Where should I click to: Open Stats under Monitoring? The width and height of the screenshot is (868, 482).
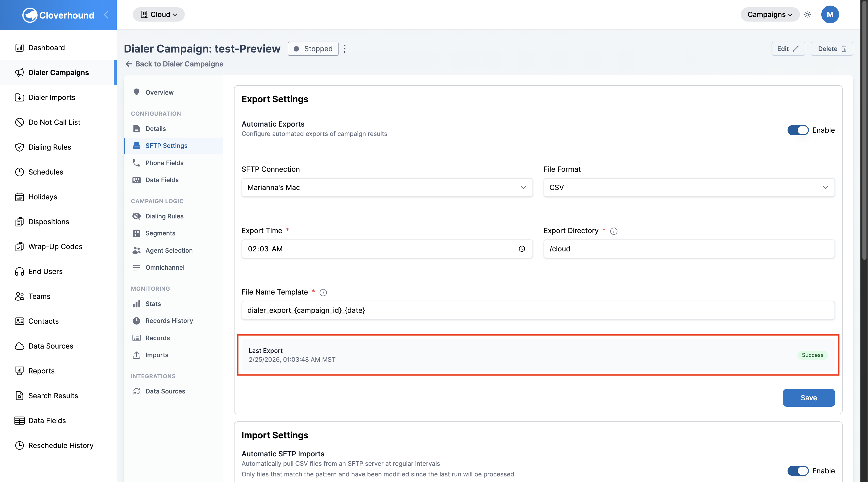(173, 304)
